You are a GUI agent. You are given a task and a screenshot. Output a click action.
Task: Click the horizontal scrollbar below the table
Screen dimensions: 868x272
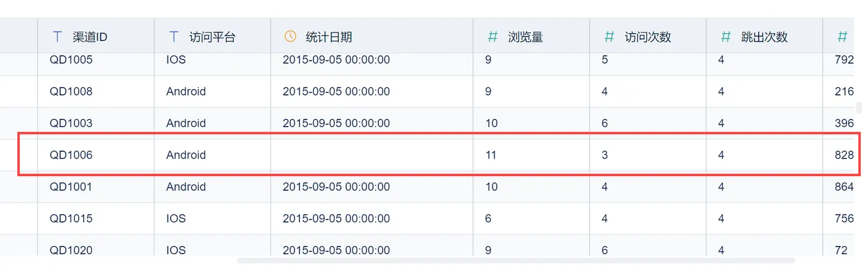(x=515, y=260)
